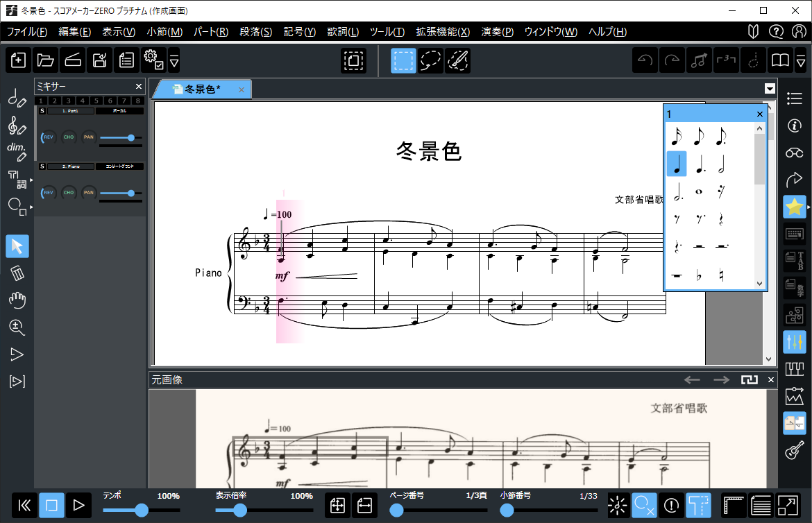
Task: Open the 演奏(P) menu
Action: (497, 32)
